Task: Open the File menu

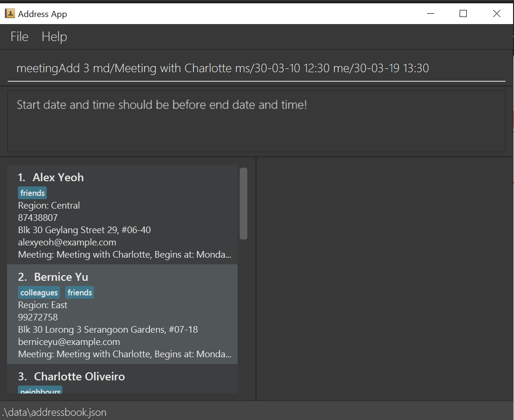Action: 19,37
